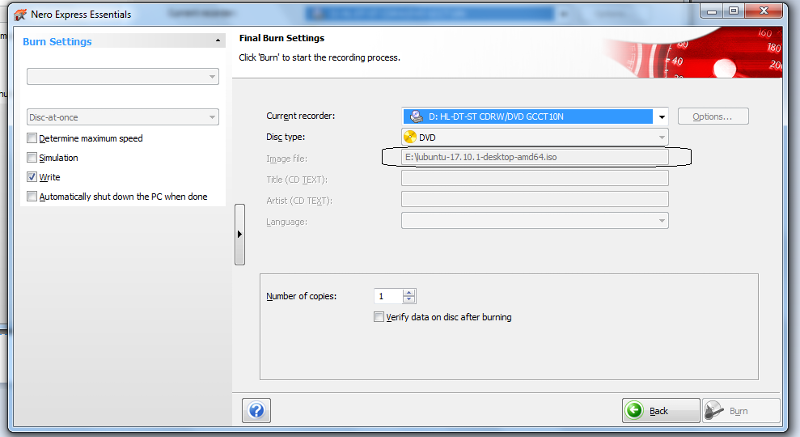Click the DVD disc icon in Disc type
This screenshot has height=437, width=800.
(x=410, y=137)
